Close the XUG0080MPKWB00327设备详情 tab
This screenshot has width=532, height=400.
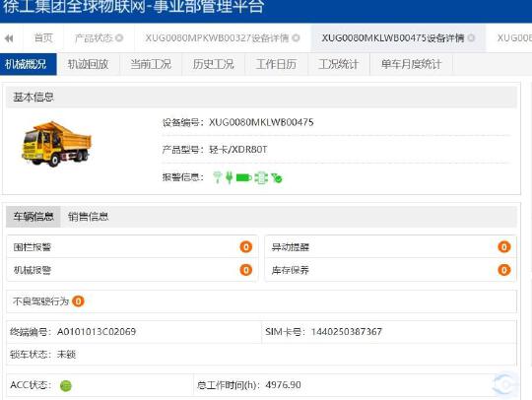pyautogui.click(x=296, y=38)
